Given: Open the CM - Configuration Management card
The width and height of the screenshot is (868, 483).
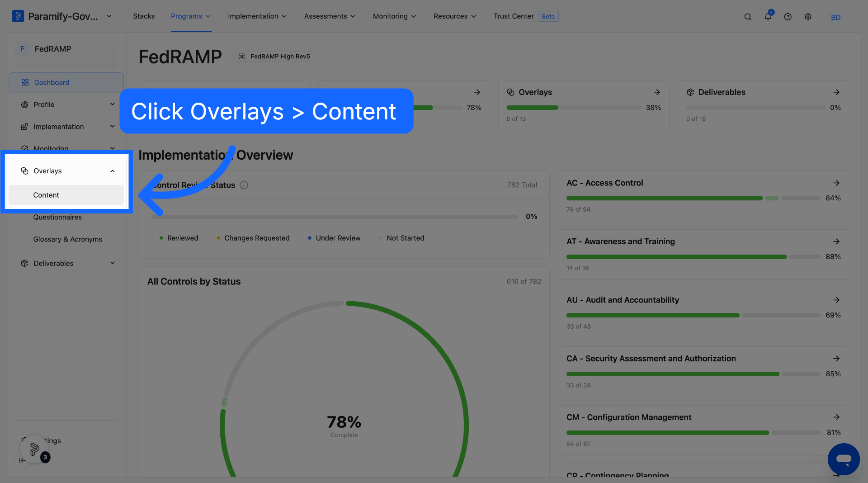Looking at the screenshot, I should coord(703,430).
